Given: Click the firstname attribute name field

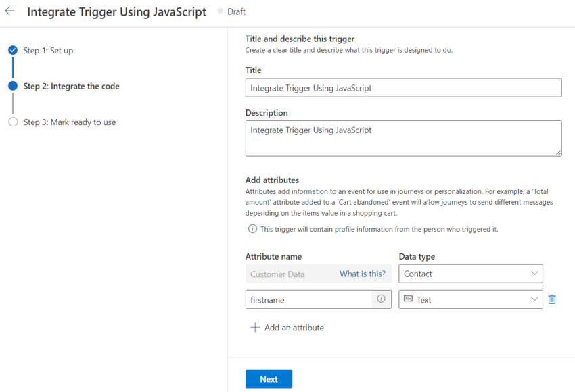Looking at the screenshot, I should click(x=308, y=299).
